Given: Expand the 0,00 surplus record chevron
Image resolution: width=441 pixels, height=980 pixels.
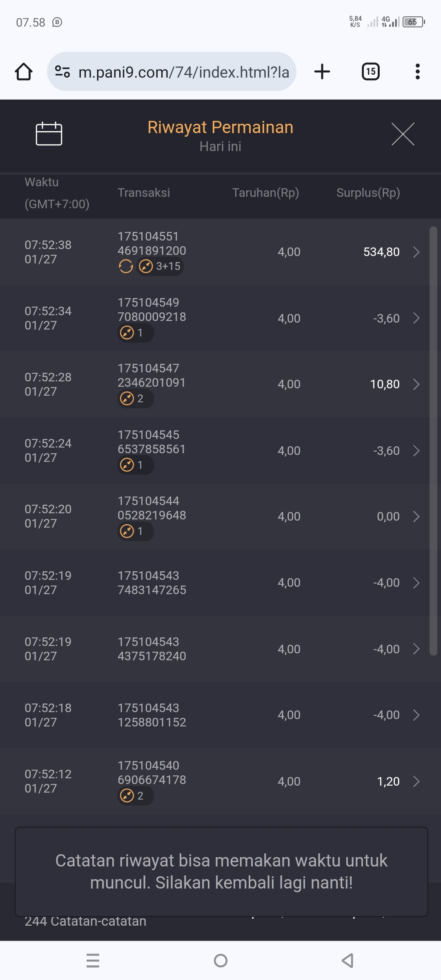Looking at the screenshot, I should [x=416, y=517].
